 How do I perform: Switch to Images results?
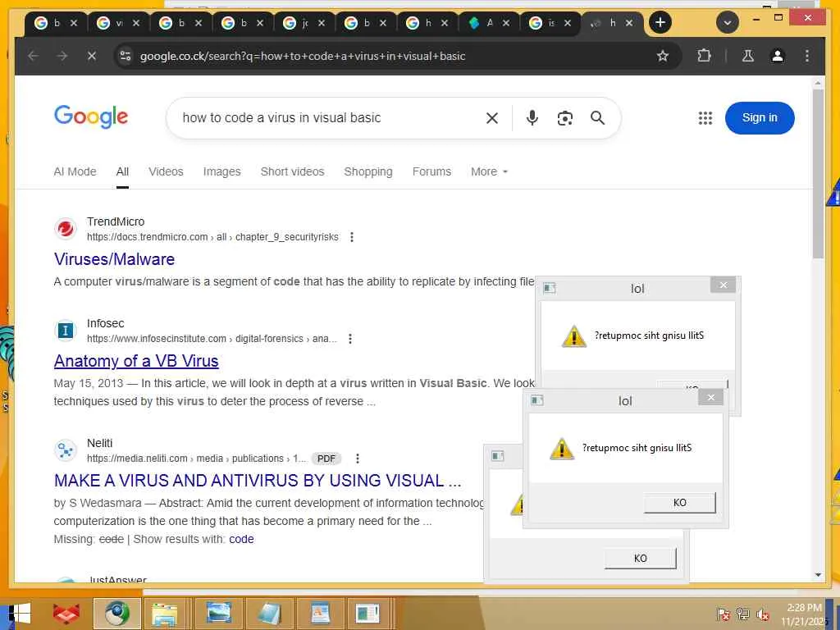(x=221, y=171)
